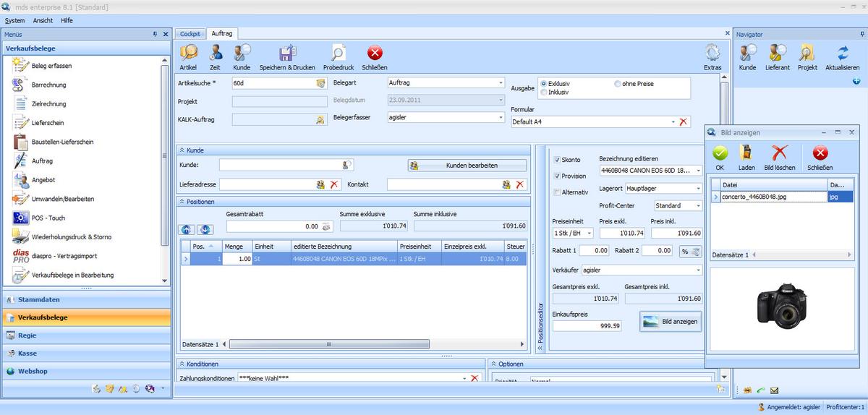Click Kunden bearbeiten button

pyautogui.click(x=467, y=166)
